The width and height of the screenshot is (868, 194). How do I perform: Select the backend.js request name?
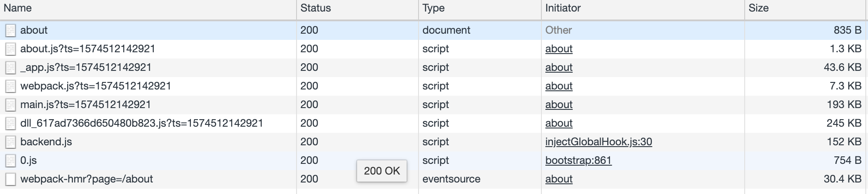click(x=46, y=142)
